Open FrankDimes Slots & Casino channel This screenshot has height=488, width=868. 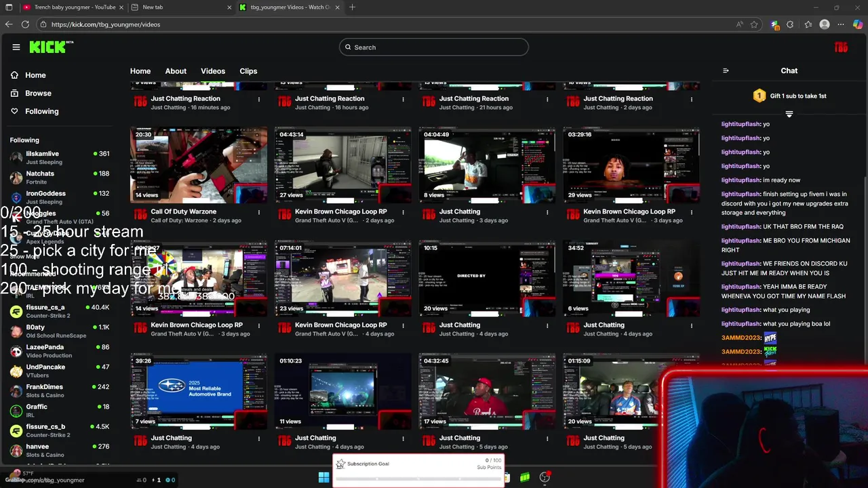[x=61, y=391]
